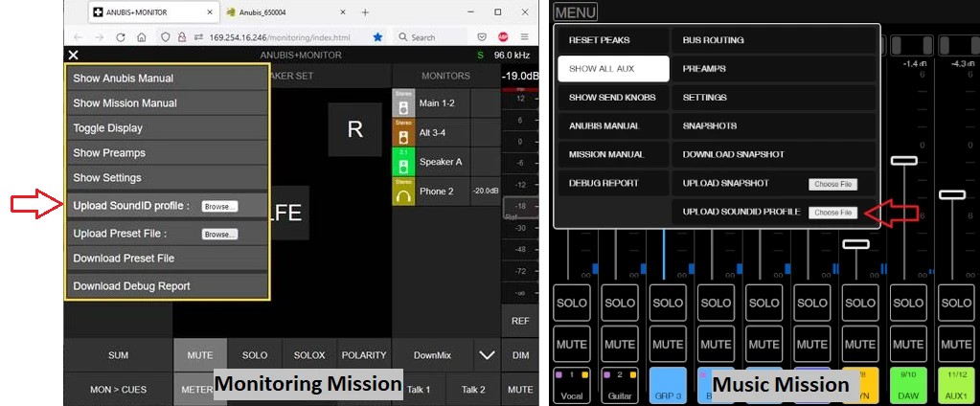Image resolution: width=980 pixels, height=406 pixels.
Task: Mute the Guitar channel
Action: pyautogui.click(x=620, y=344)
